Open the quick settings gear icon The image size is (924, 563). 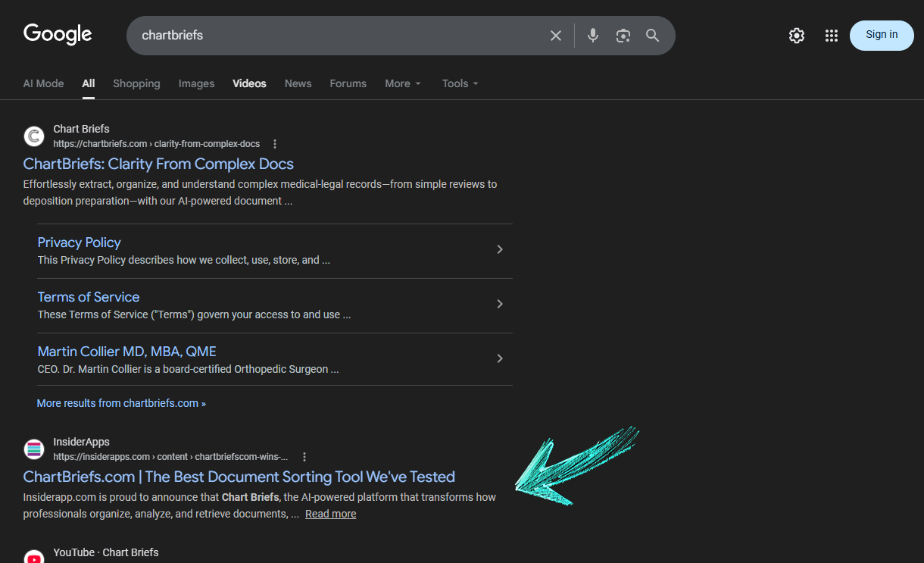[x=796, y=36]
